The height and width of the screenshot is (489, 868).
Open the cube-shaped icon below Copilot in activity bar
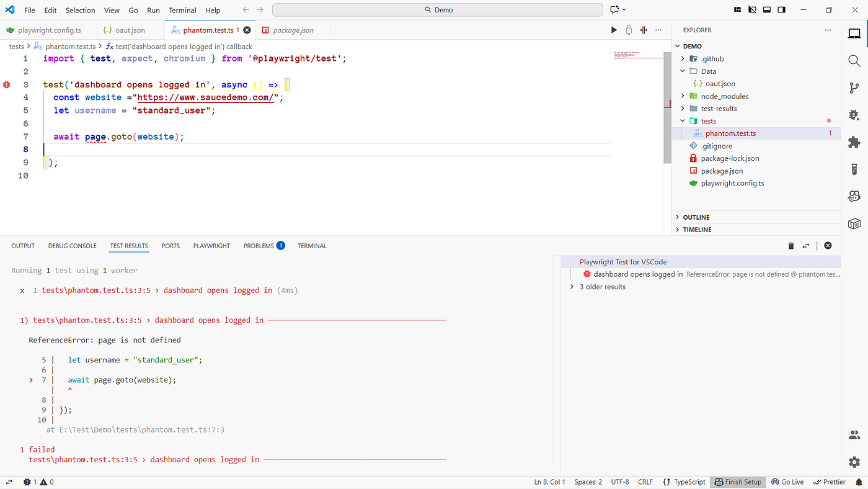[854, 223]
